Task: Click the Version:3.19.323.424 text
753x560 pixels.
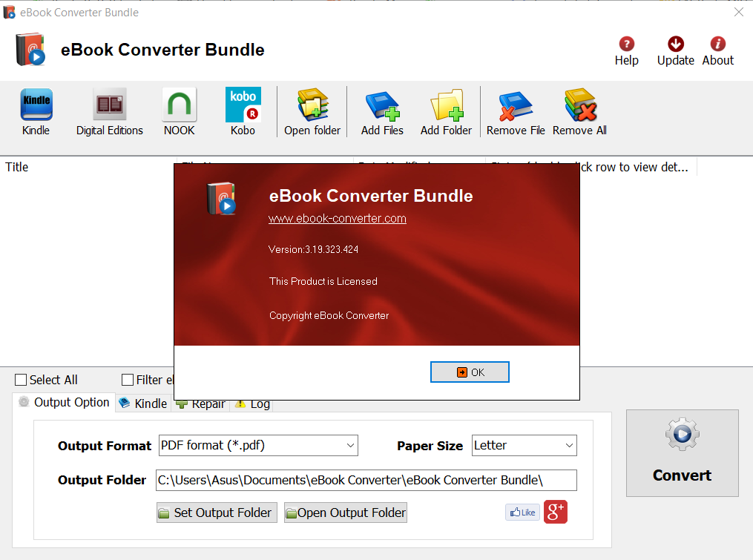Action: click(313, 249)
